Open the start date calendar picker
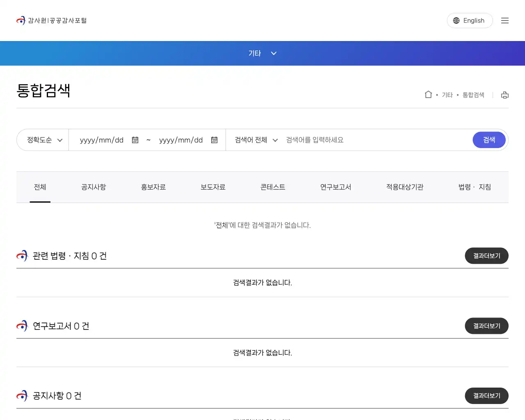The image size is (525, 420). [x=135, y=140]
